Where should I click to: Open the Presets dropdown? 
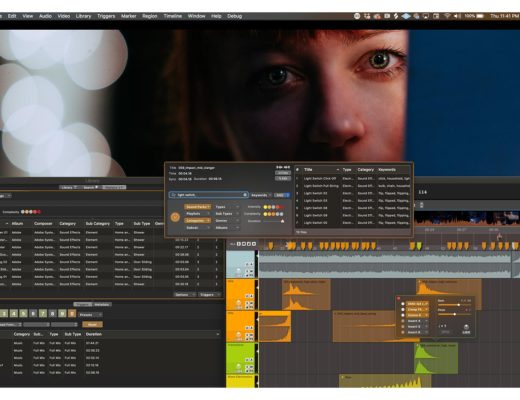(x=90, y=315)
